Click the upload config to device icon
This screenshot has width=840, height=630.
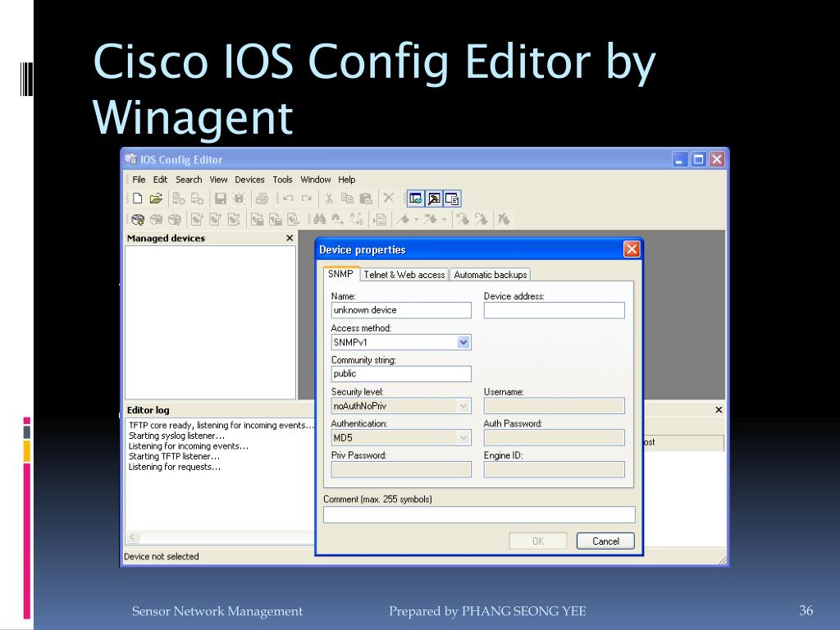tap(216, 220)
